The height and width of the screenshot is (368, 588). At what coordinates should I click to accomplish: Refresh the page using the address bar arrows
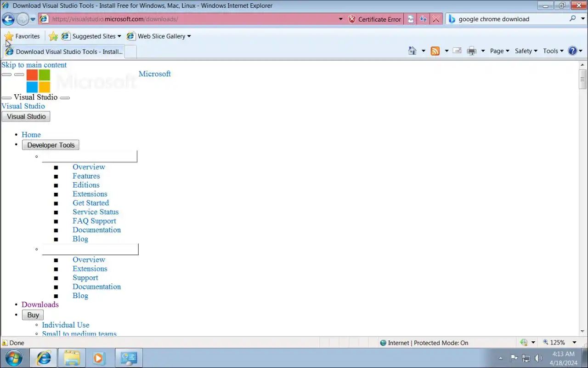(423, 19)
